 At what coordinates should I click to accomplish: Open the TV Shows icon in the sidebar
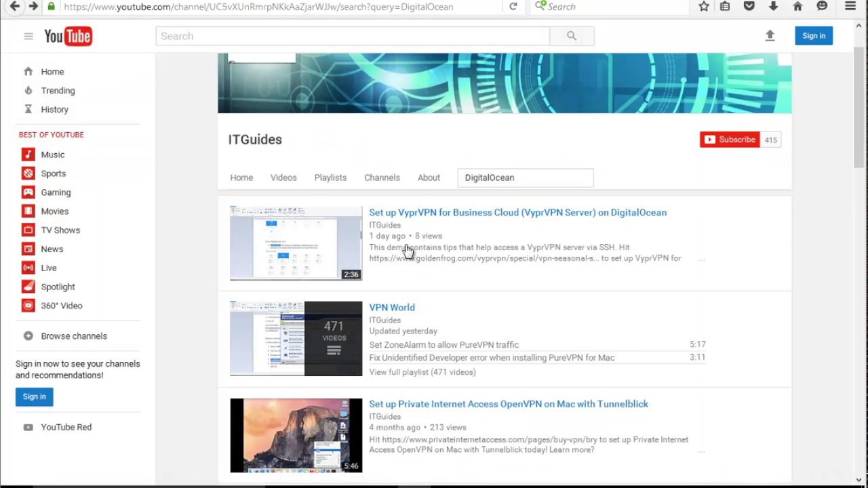click(x=28, y=230)
